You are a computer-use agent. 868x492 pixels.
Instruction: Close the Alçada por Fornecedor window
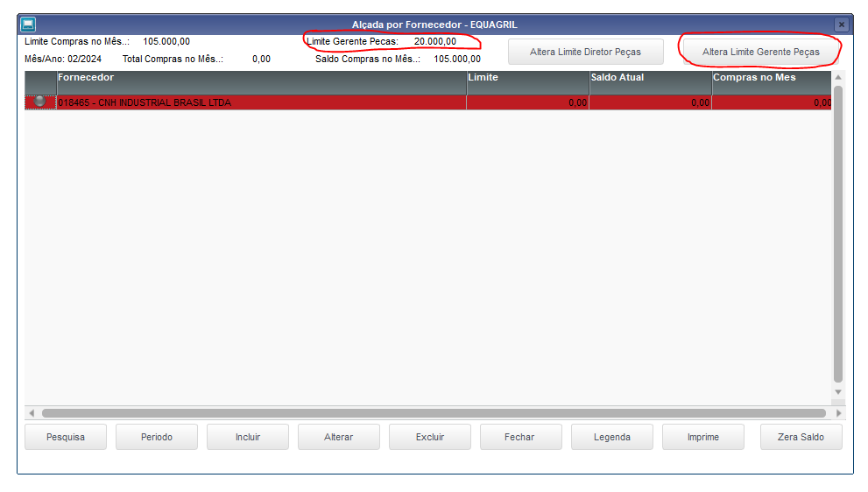[x=841, y=25]
